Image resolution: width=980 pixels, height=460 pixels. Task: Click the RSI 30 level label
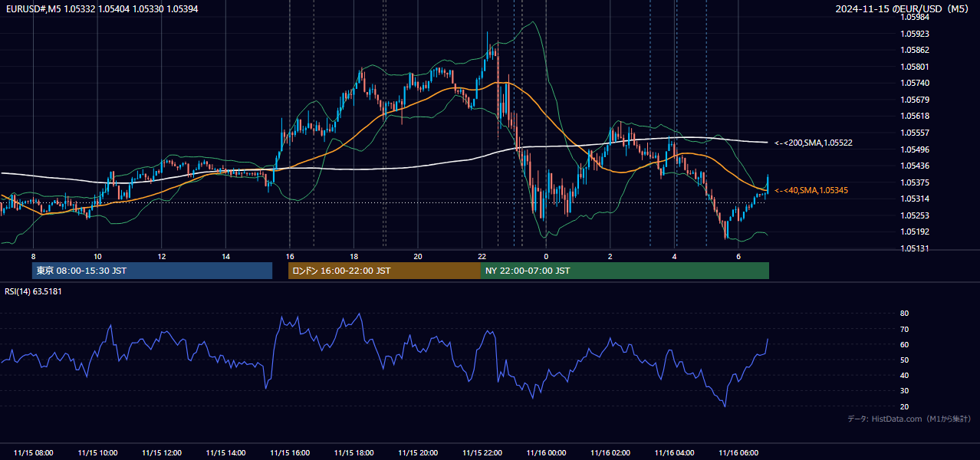904,391
